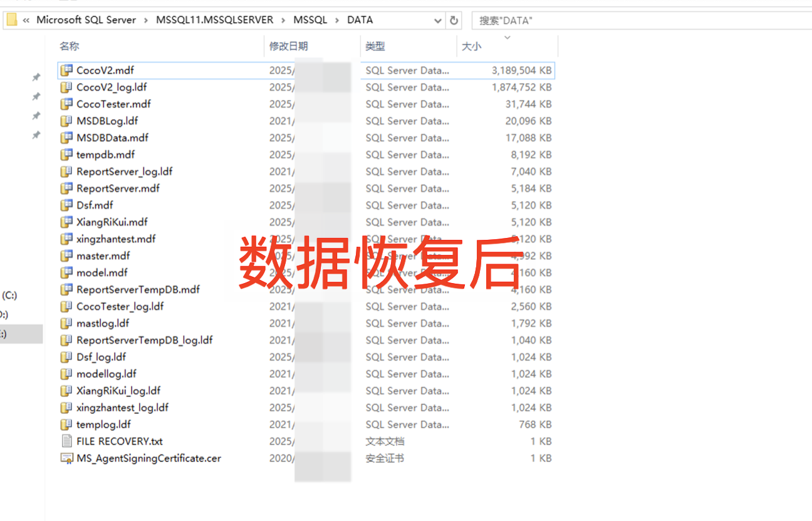Screen dimensions: 812x521
Task: Sort files by 修改日期 column header
Action: (x=288, y=46)
